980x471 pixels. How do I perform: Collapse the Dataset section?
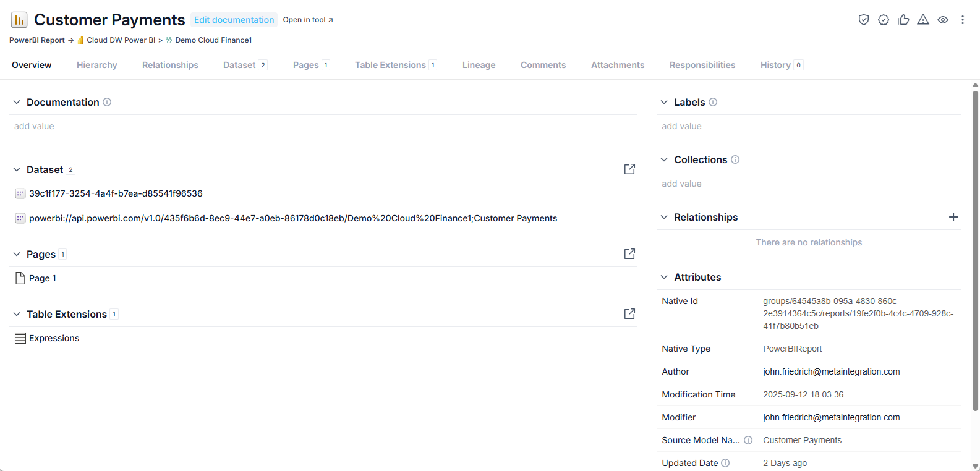17,169
